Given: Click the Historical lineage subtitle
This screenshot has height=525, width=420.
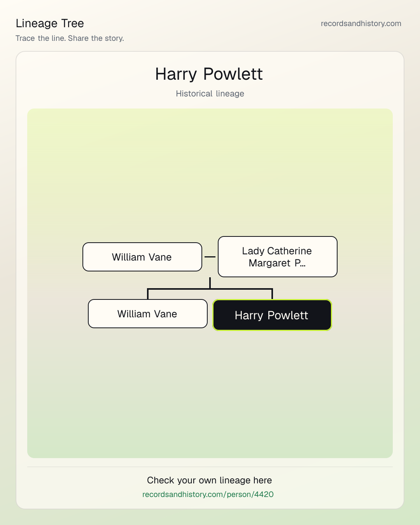Looking at the screenshot, I should coord(210,94).
